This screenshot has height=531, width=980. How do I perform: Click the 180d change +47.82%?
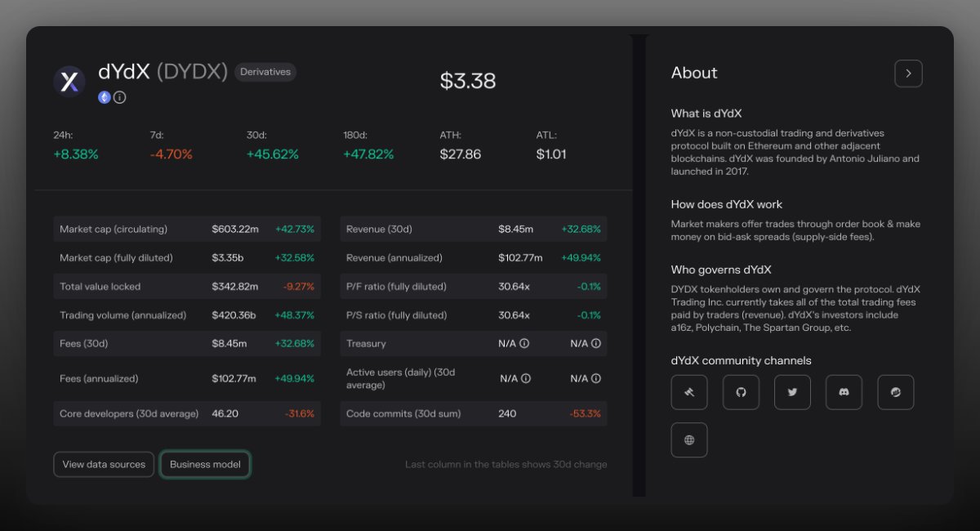[x=368, y=154]
